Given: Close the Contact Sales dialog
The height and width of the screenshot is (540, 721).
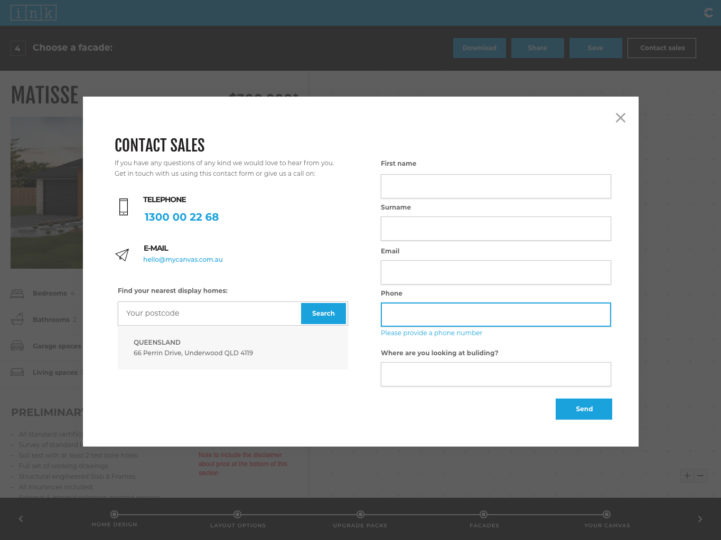Looking at the screenshot, I should pos(620,118).
